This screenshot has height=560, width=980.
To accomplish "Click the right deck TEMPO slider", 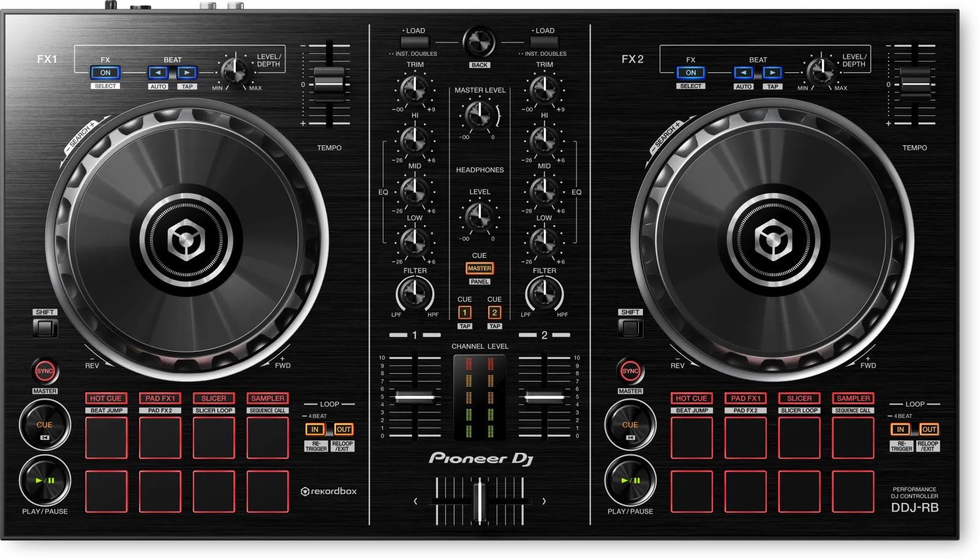I will (x=915, y=84).
